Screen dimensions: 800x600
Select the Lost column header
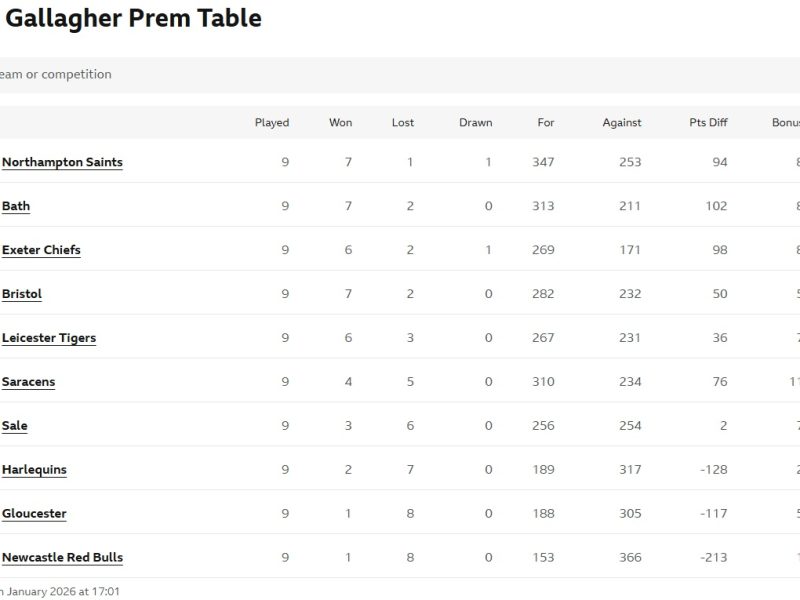403,123
